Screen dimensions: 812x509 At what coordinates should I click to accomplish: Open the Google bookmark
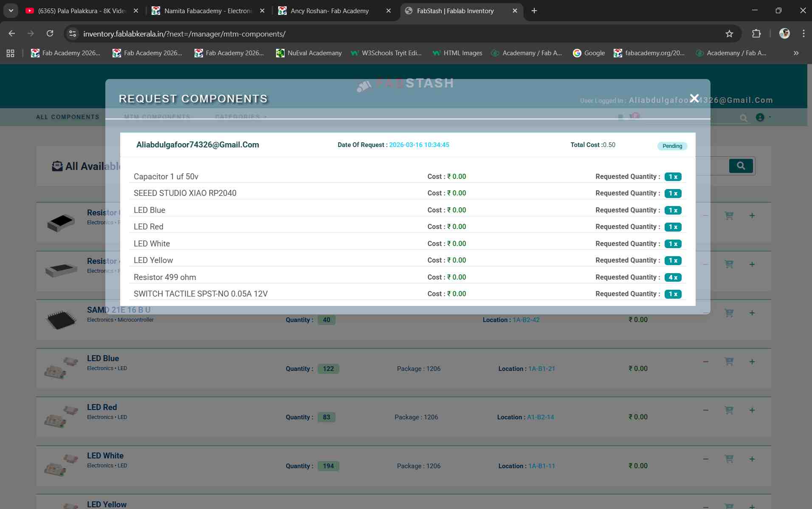pyautogui.click(x=589, y=53)
